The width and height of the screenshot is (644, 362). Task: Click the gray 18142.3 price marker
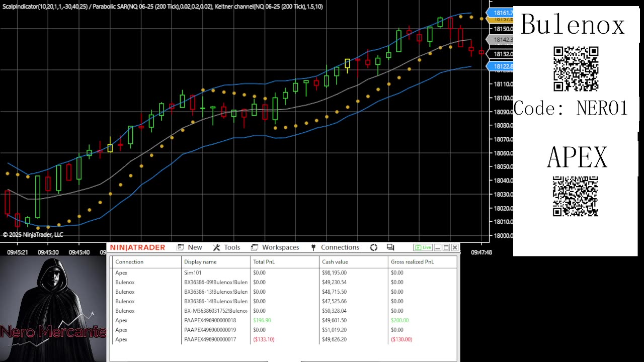coord(501,39)
